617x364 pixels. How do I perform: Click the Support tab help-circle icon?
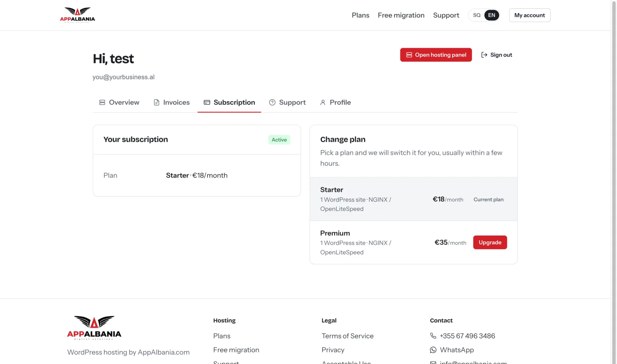(272, 103)
